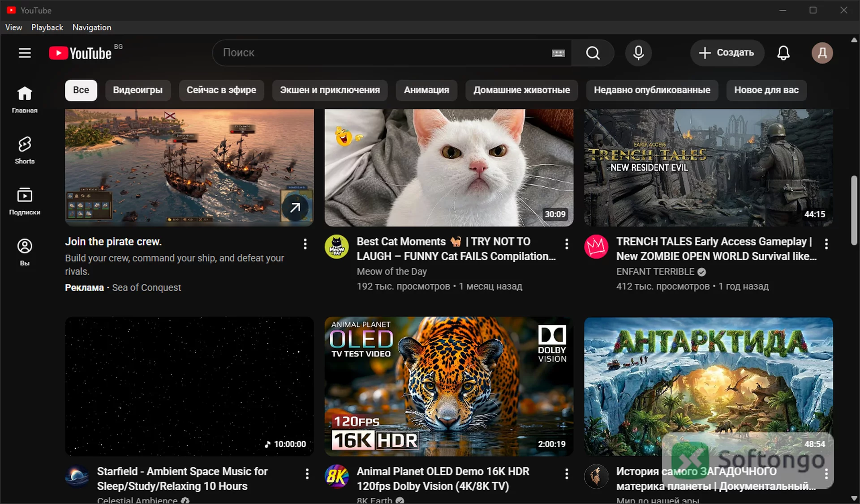The width and height of the screenshot is (860, 504).
Task: Click the vertical page scrollbar thumb
Action: (x=854, y=210)
